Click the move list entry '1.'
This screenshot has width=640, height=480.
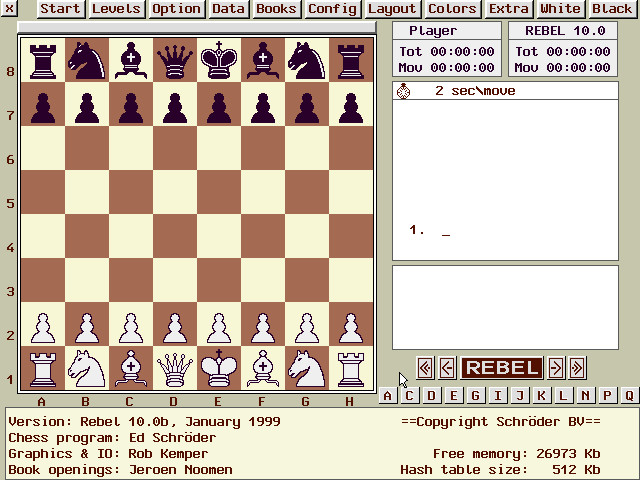416,230
